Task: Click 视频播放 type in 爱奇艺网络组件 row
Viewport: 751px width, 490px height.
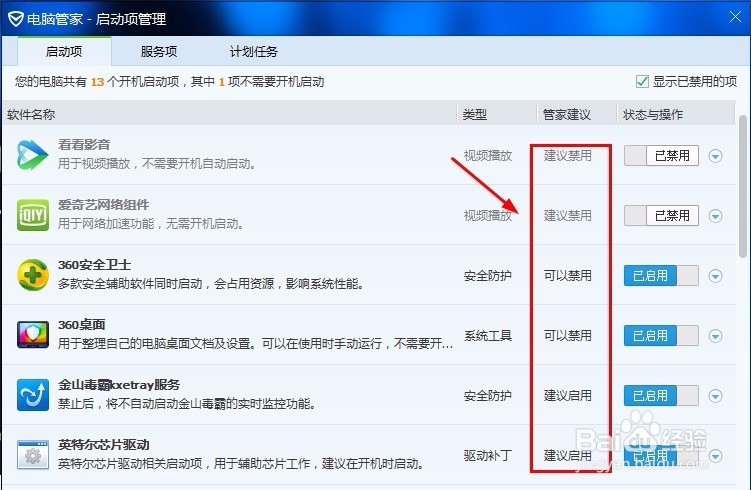Action: click(x=488, y=216)
